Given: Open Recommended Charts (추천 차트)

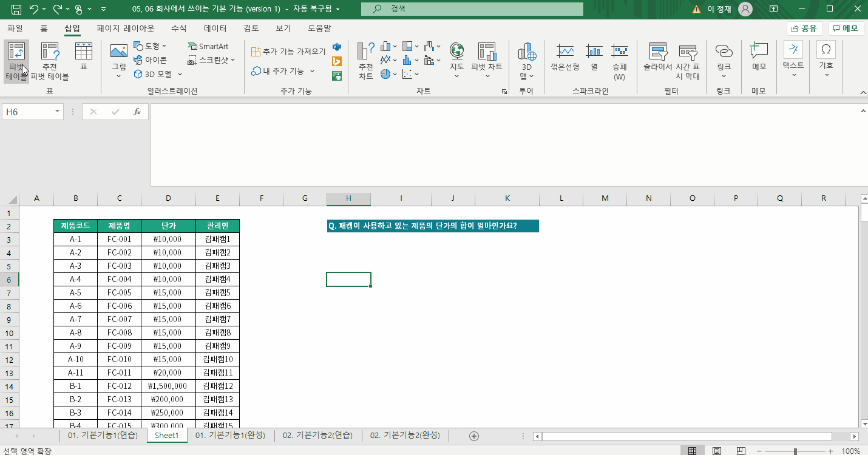Looking at the screenshot, I should [365, 61].
